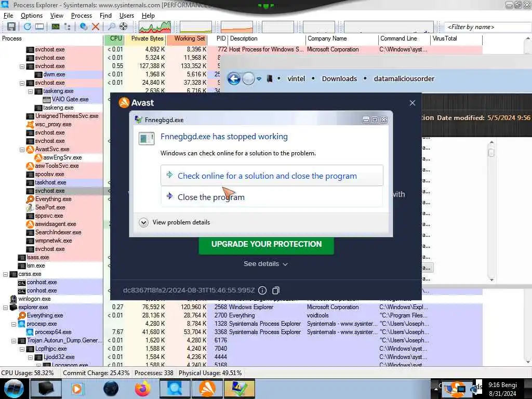Open Process Explorer taskbar button
This screenshot has width=532, height=399.
click(x=175, y=389)
